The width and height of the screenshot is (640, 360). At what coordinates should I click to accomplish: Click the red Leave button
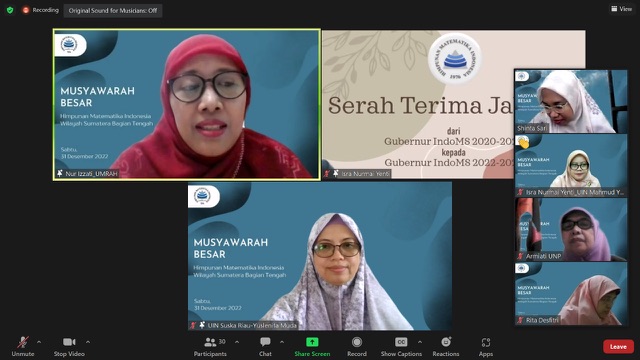pyautogui.click(x=618, y=347)
